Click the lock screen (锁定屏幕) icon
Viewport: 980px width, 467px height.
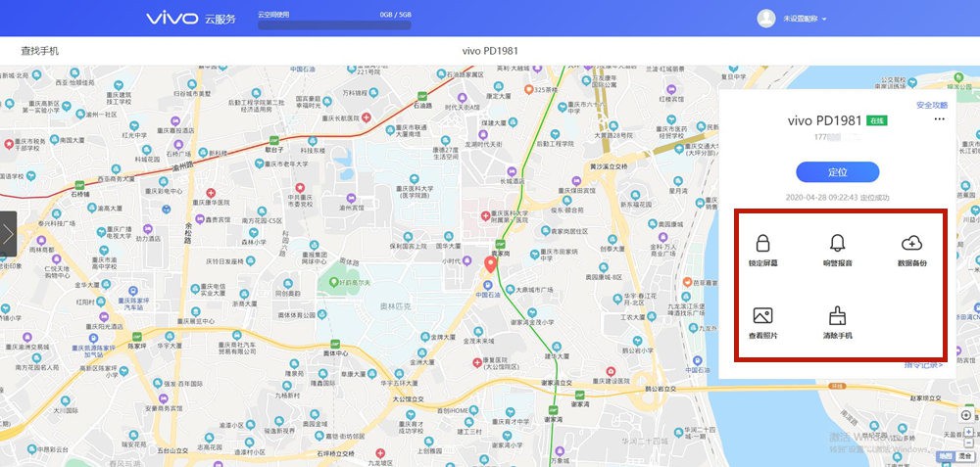click(x=761, y=243)
